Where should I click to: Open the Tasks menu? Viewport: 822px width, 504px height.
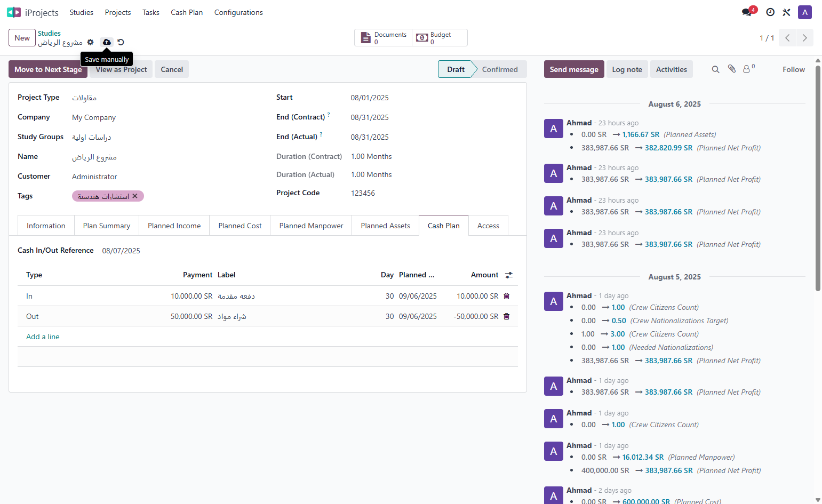(150, 12)
